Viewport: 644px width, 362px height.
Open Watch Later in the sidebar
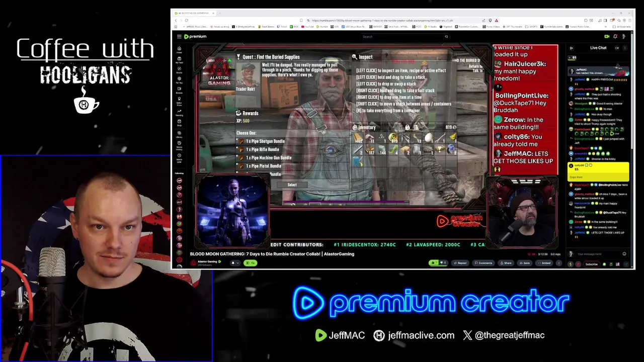(179, 159)
